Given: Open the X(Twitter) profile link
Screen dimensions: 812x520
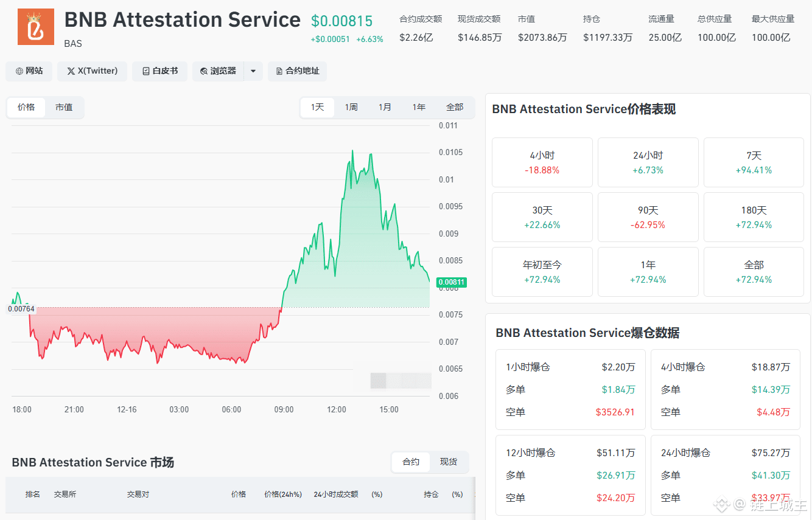Looking at the screenshot, I should coord(92,71).
